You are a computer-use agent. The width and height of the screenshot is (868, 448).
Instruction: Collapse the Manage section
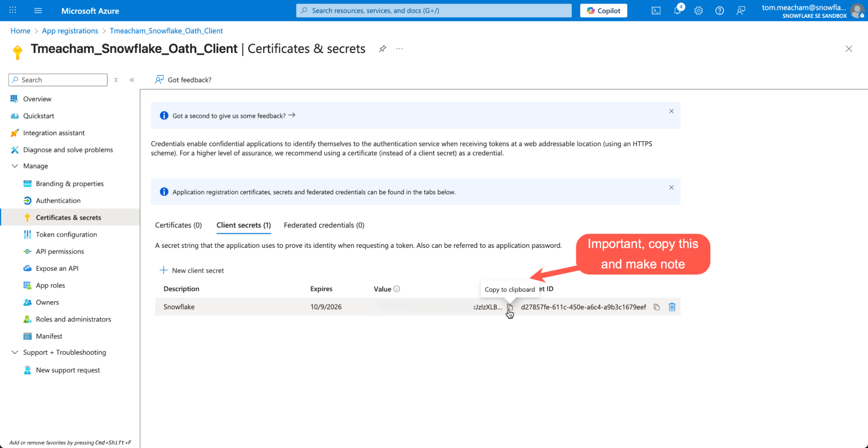tap(15, 166)
